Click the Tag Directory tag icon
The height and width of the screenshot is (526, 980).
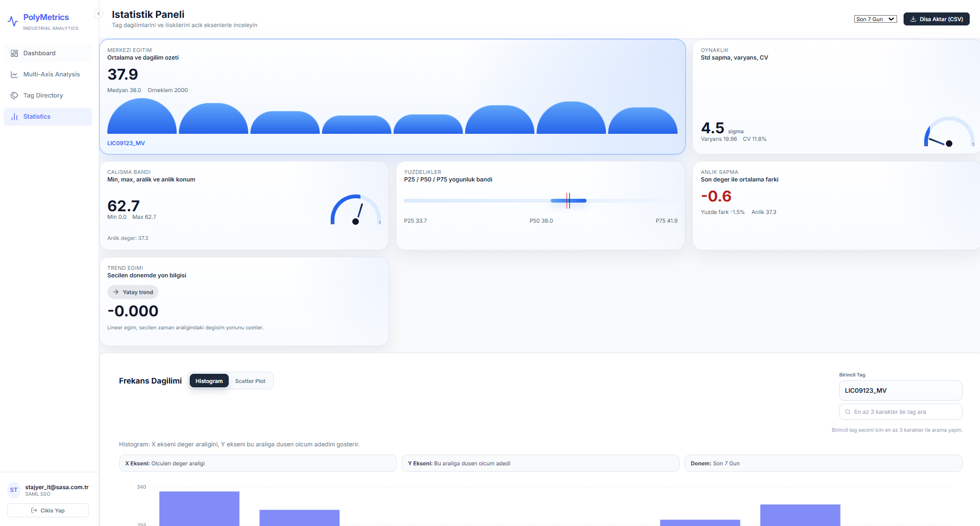(x=14, y=95)
